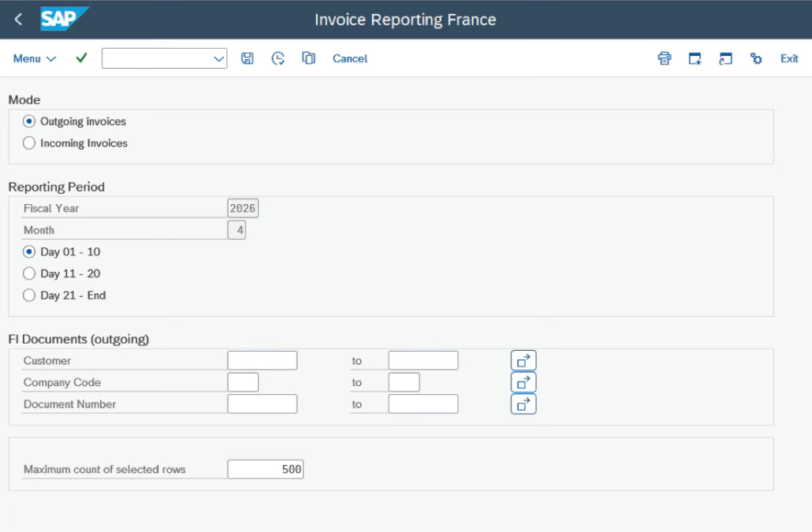812x532 pixels.
Task: Select the Outgoing invoices mode
Action: click(x=29, y=121)
